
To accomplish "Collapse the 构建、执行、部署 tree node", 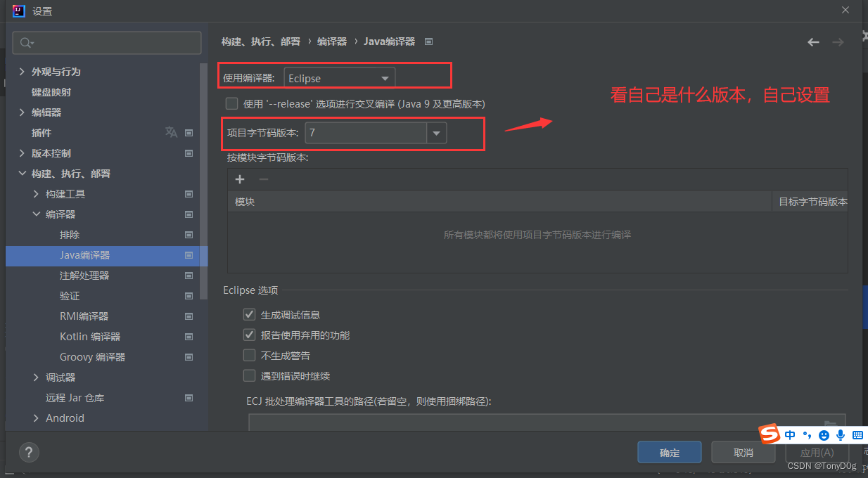I will (23, 174).
